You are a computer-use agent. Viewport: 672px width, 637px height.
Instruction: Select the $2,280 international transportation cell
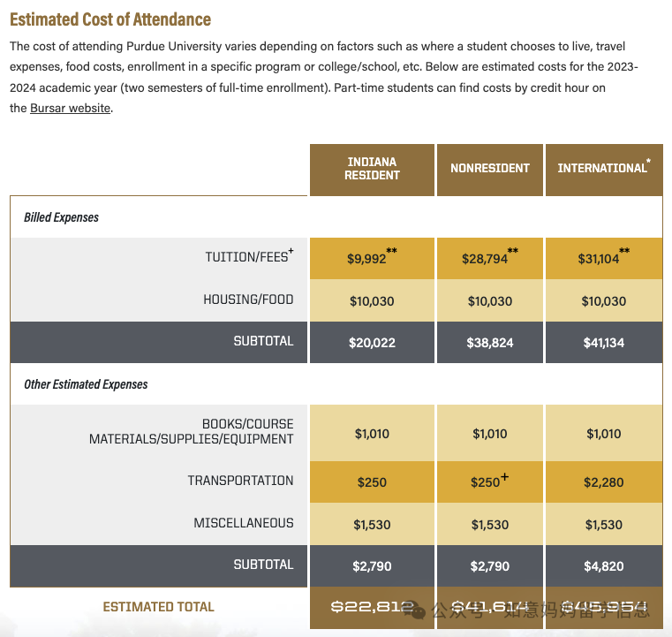(x=603, y=482)
